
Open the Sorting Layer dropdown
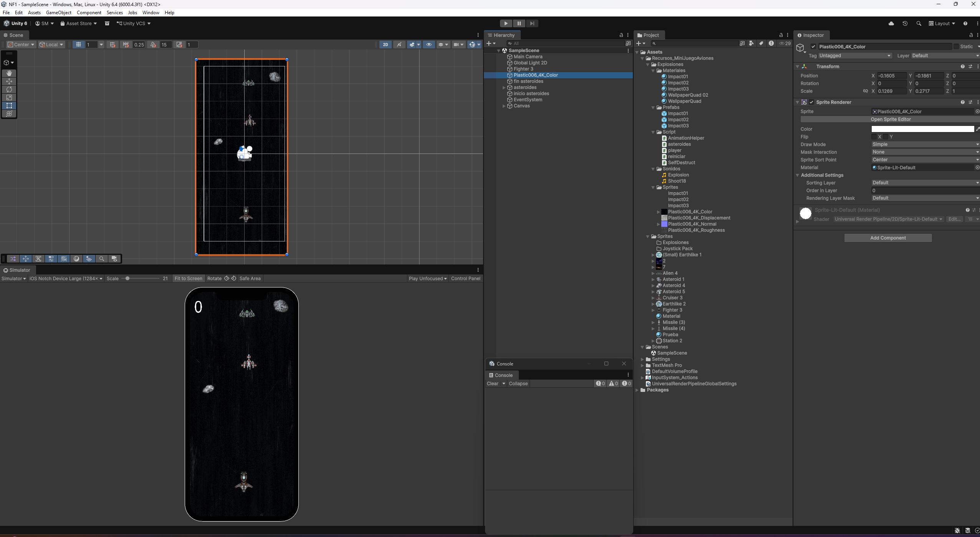click(x=925, y=183)
